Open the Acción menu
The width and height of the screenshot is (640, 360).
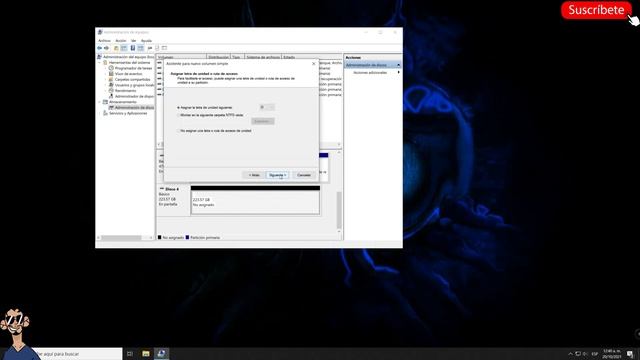(121, 41)
